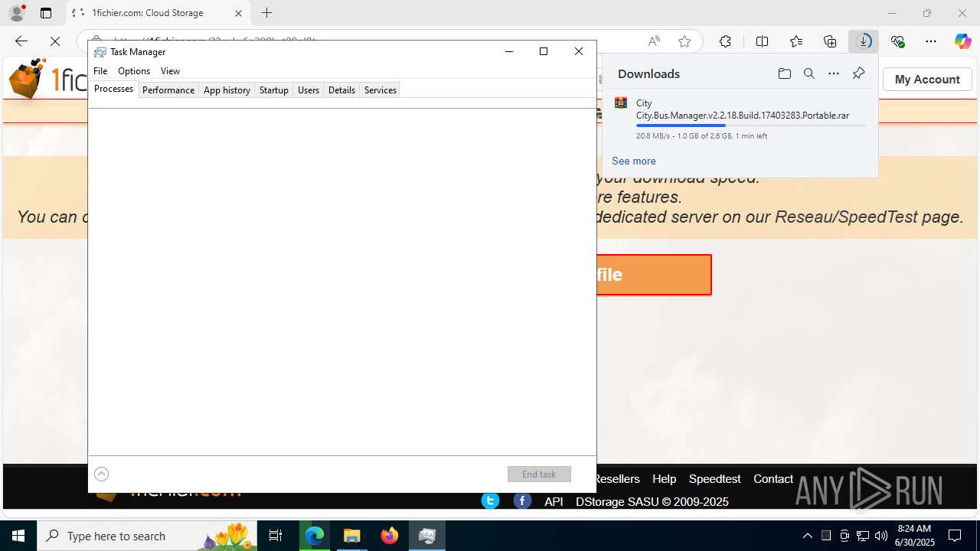Open the Facebook icon in footer
The image size is (980, 551).
(x=522, y=500)
